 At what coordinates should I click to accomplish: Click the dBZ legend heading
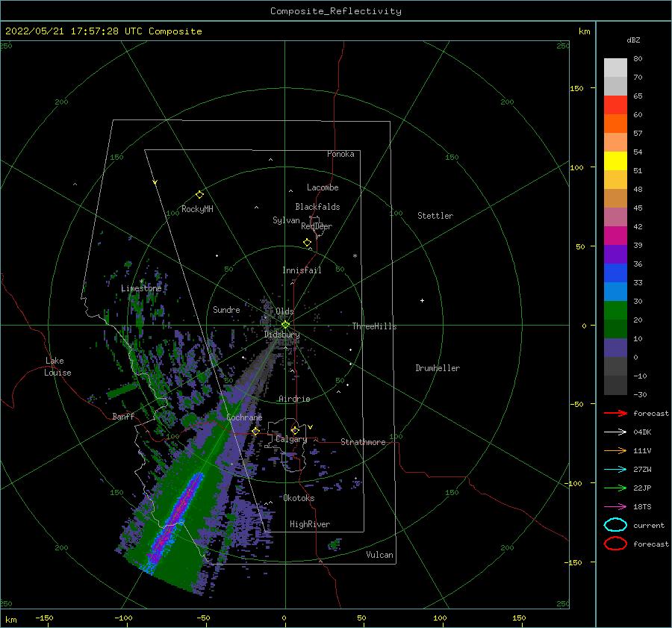[x=633, y=40]
